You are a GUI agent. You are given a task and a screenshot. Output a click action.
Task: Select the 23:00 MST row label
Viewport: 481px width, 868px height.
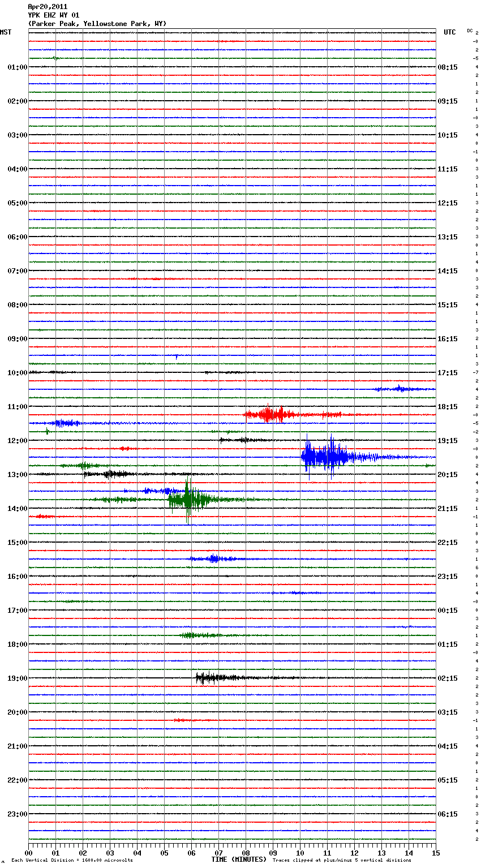(18, 814)
